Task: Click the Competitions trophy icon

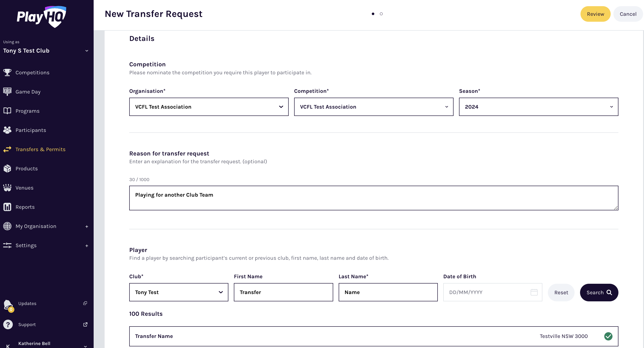Action: (x=7, y=72)
